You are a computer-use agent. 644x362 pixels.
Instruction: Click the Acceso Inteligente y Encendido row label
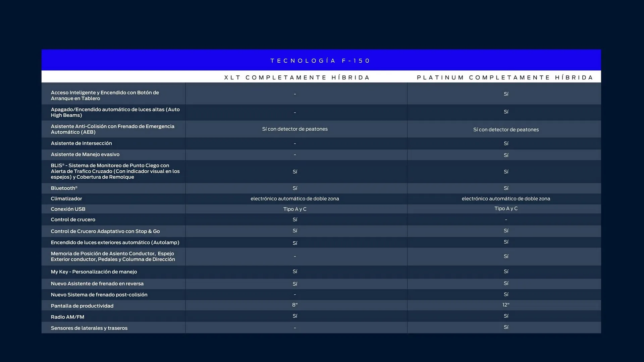pyautogui.click(x=105, y=96)
